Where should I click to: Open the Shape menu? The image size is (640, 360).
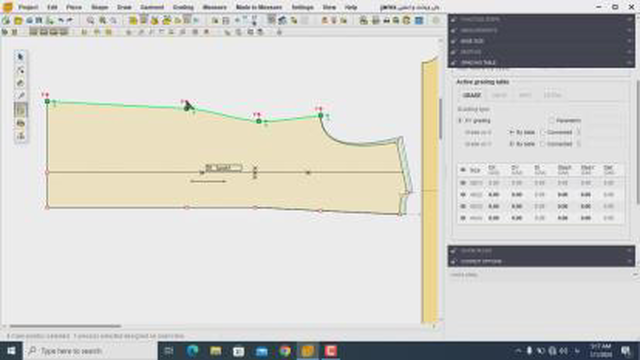pos(100,7)
